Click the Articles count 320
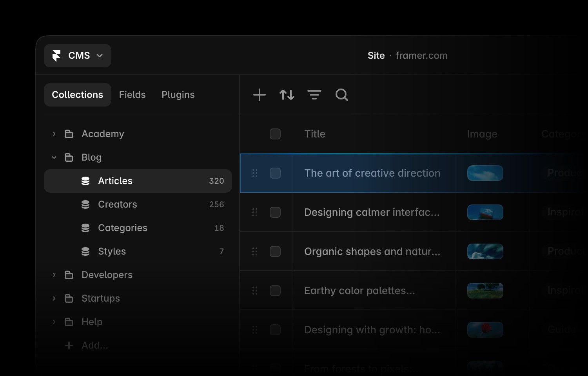The width and height of the screenshot is (588, 376). coord(216,181)
